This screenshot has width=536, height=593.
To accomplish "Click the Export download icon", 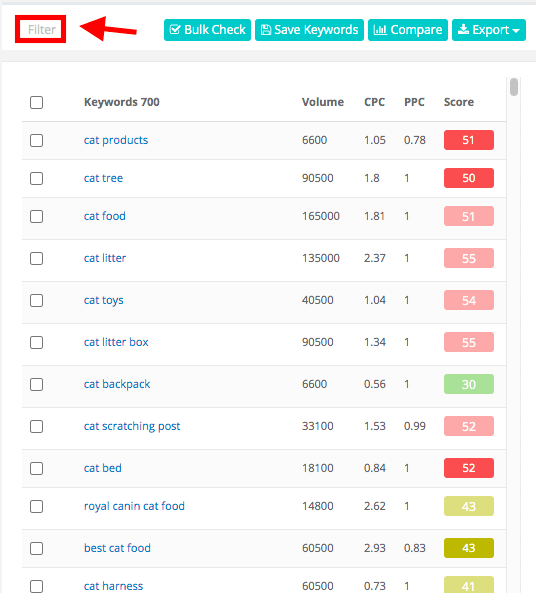I will [x=463, y=29].
